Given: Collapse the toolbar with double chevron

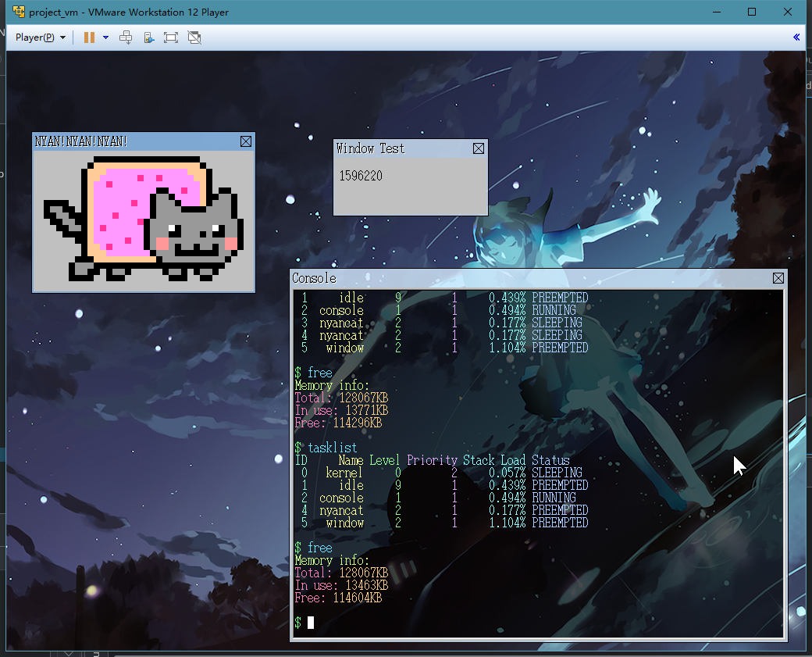Looking at the screenshot, I should click(796, 37).
